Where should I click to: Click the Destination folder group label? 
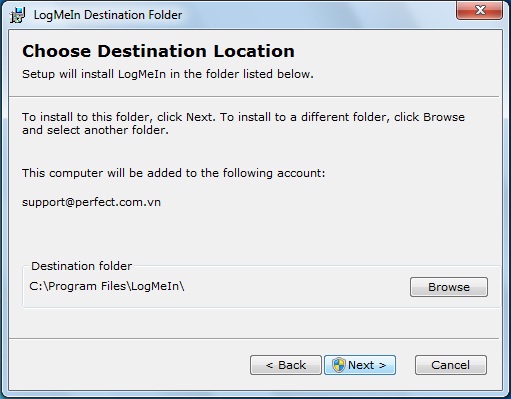(81, 266)
